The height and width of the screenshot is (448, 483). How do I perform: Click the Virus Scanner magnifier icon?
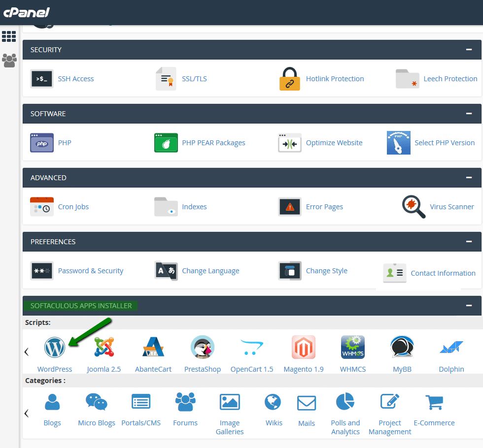(414, 207)
